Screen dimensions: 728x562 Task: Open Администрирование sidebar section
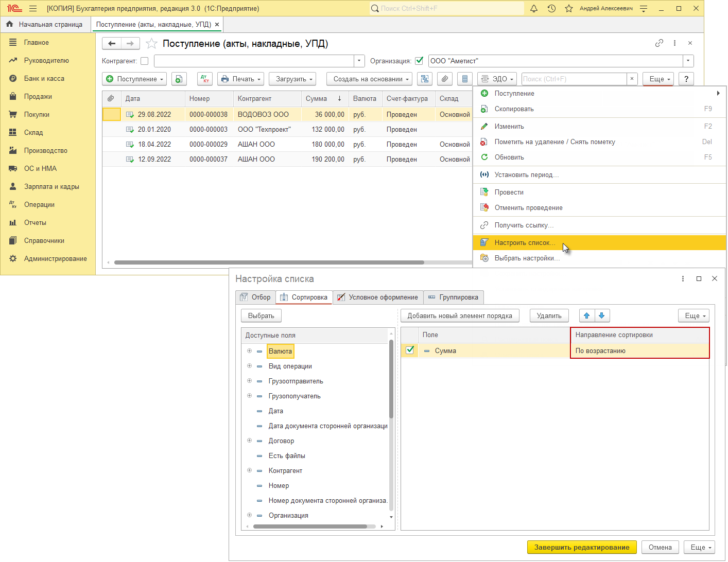click(x=56, y=258)
